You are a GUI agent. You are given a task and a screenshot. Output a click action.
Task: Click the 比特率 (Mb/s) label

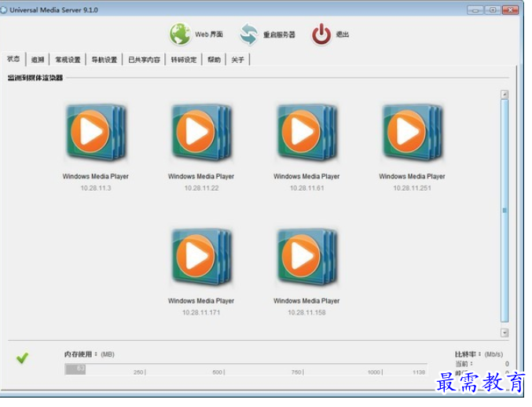479,354
